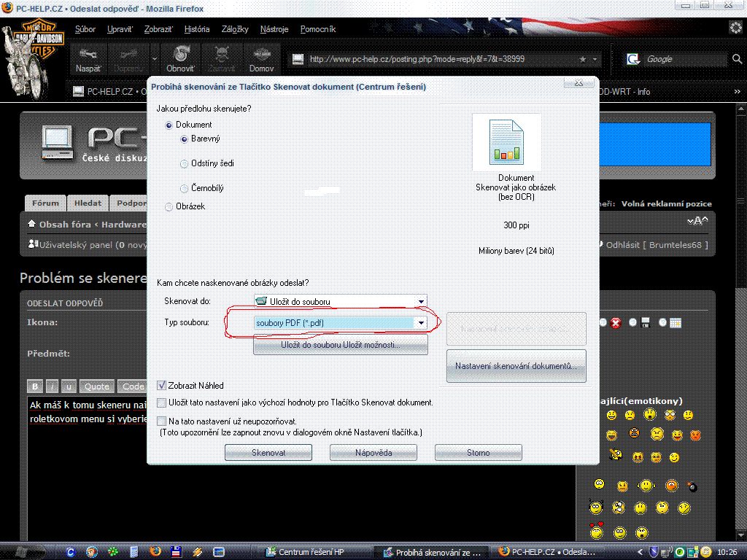Check Na tato nastavení už neupozorňovat

[162, 421]
